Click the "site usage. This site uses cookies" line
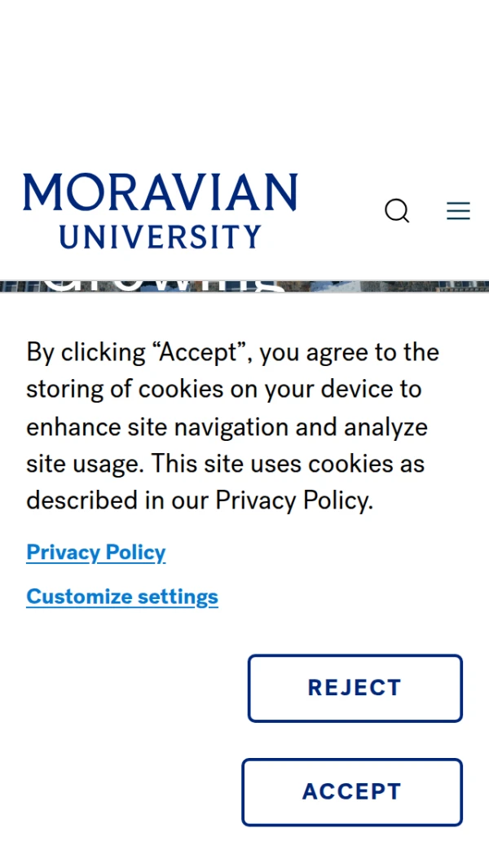Image resolution: width=489 pixels, height=868 pixels. (225, 464)
